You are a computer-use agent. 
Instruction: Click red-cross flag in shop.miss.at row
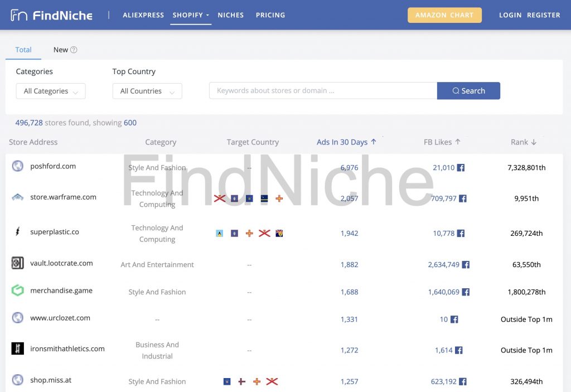coord(272,381)
